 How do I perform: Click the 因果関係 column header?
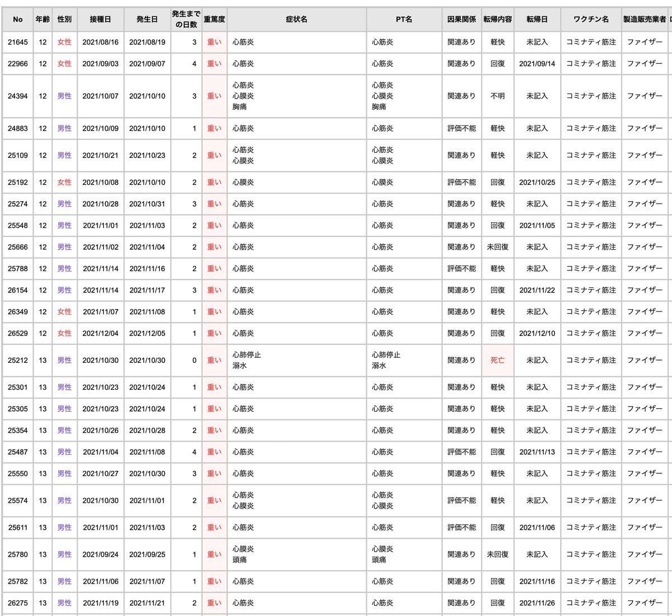[461, 20]
